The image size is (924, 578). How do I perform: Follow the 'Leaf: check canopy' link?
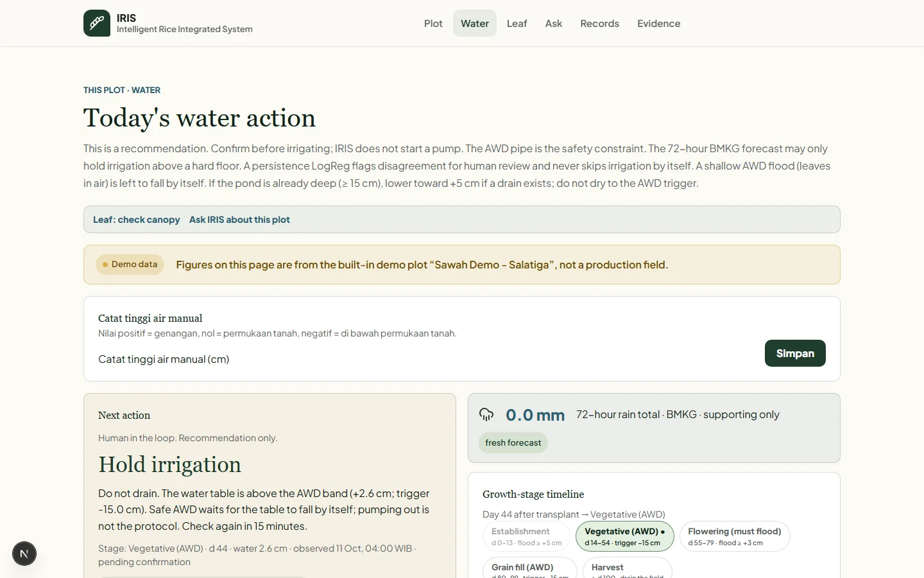click(137, 220)
